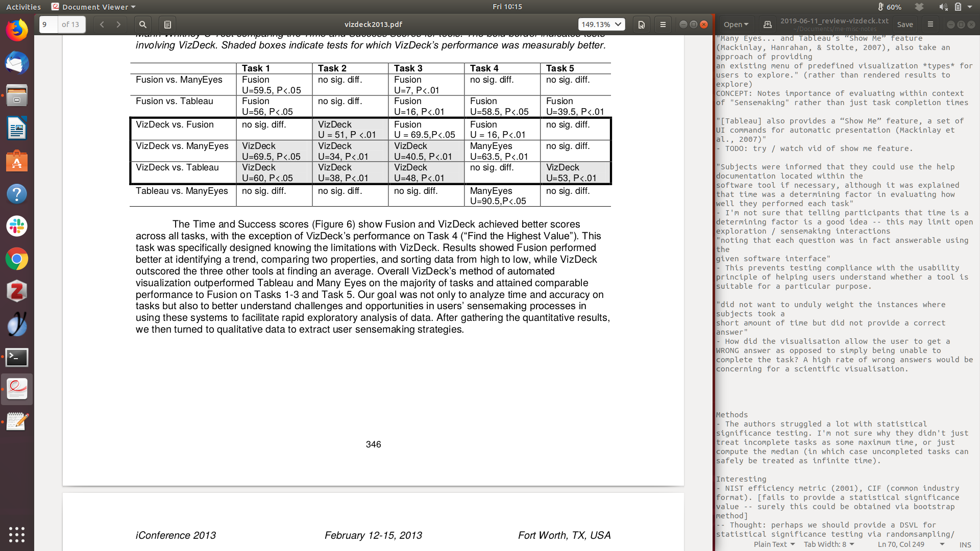Expand the Open file dropdown in editor
Image resolution: width=980 pixels, height=551 pixels.
point(736,24)
